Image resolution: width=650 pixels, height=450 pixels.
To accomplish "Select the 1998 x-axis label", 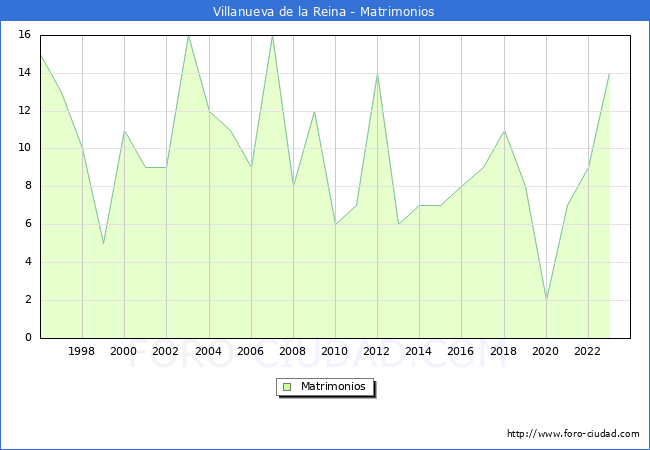I will [81, 351].
